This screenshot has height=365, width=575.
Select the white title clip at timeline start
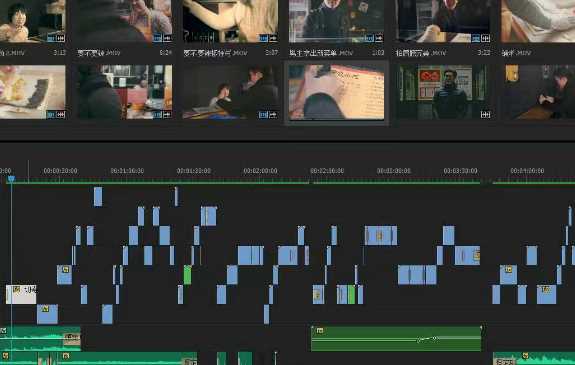(x=21, y=295)
